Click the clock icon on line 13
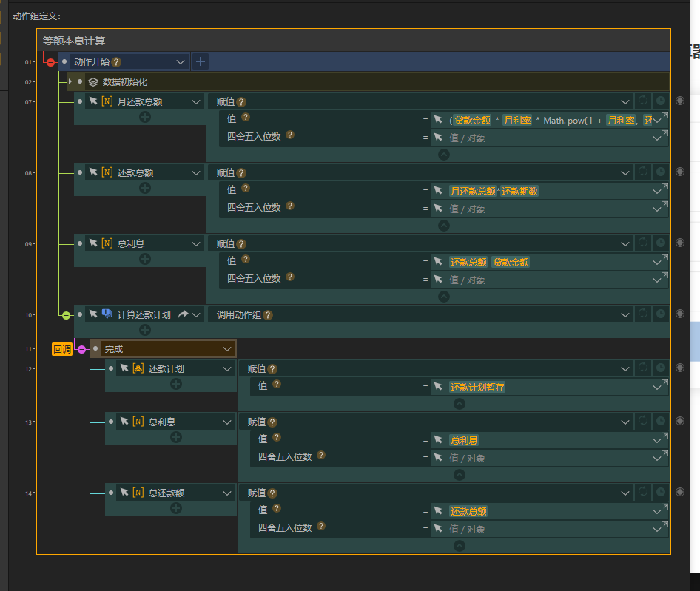The image size is (700, 591). 661,421
